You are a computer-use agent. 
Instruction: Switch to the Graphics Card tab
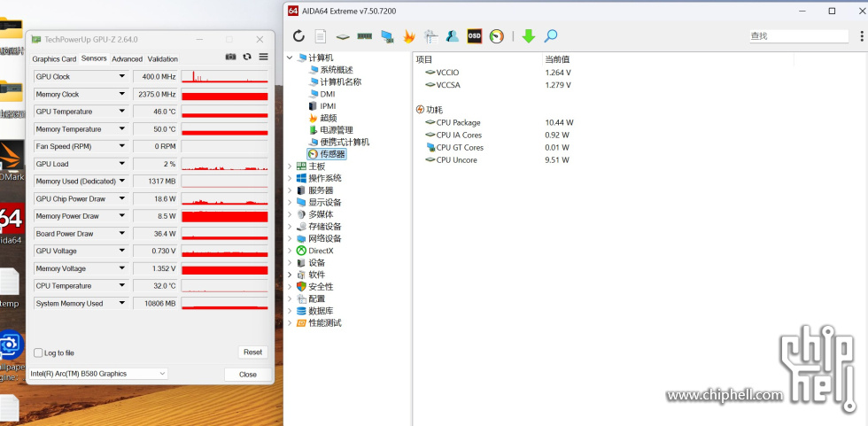pos(54,59)
